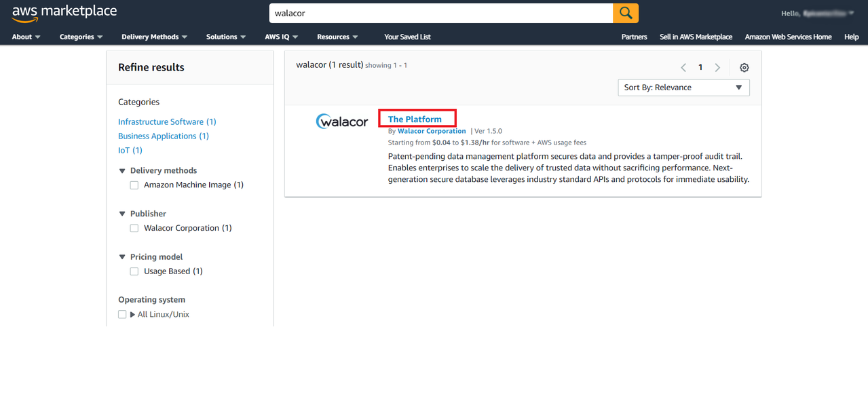Open the Sort By Relevance dropdown

coord(683,88)
